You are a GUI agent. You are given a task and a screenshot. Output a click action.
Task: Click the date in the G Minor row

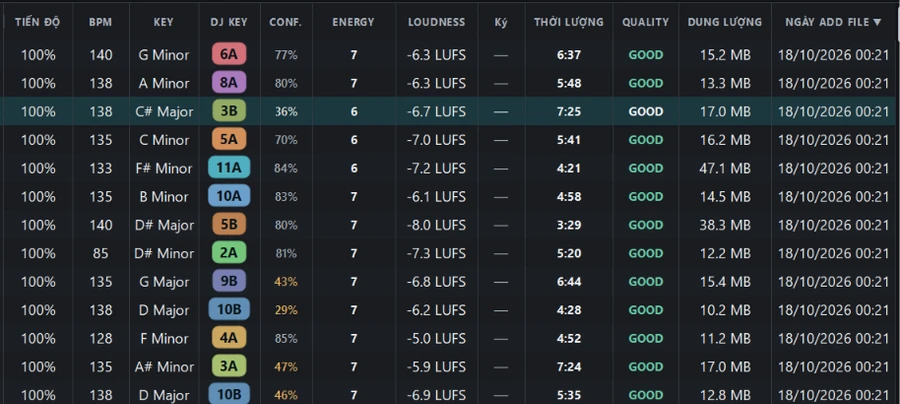tap(833, 55)
